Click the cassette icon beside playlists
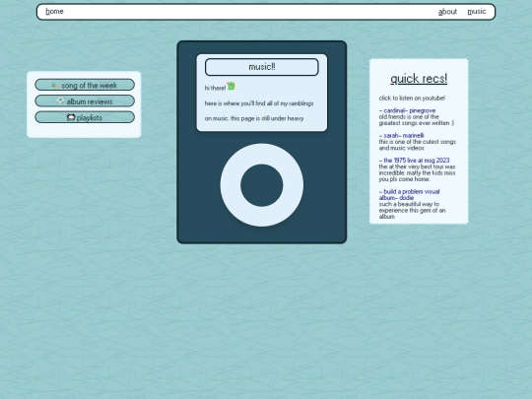 point(71,117)
